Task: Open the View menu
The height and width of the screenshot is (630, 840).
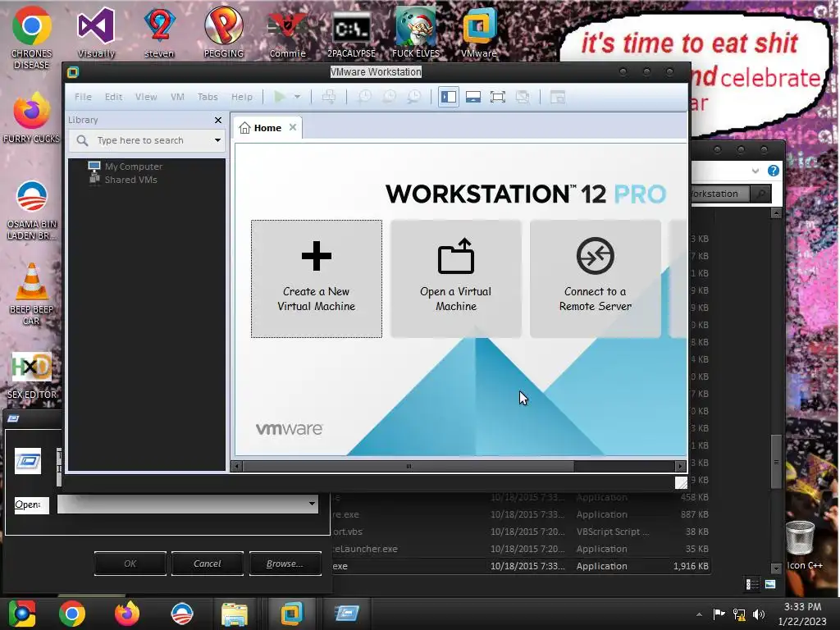Action: pos(146,97)
